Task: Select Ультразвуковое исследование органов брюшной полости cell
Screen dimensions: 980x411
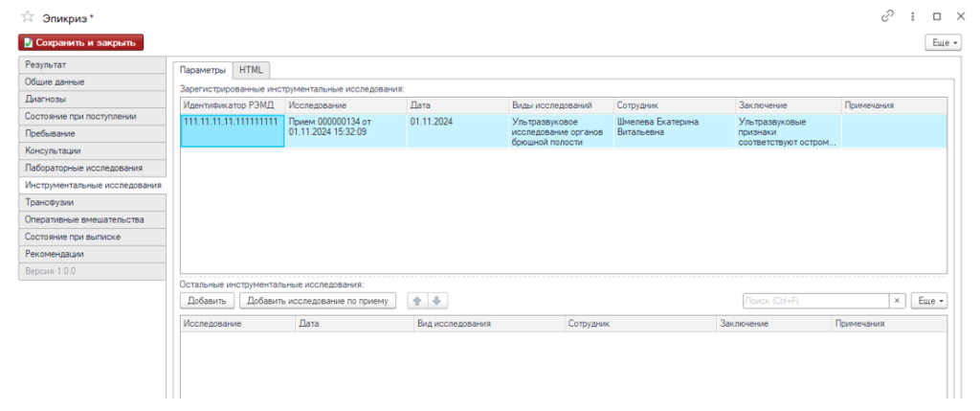Action: (x=561, y=130)
